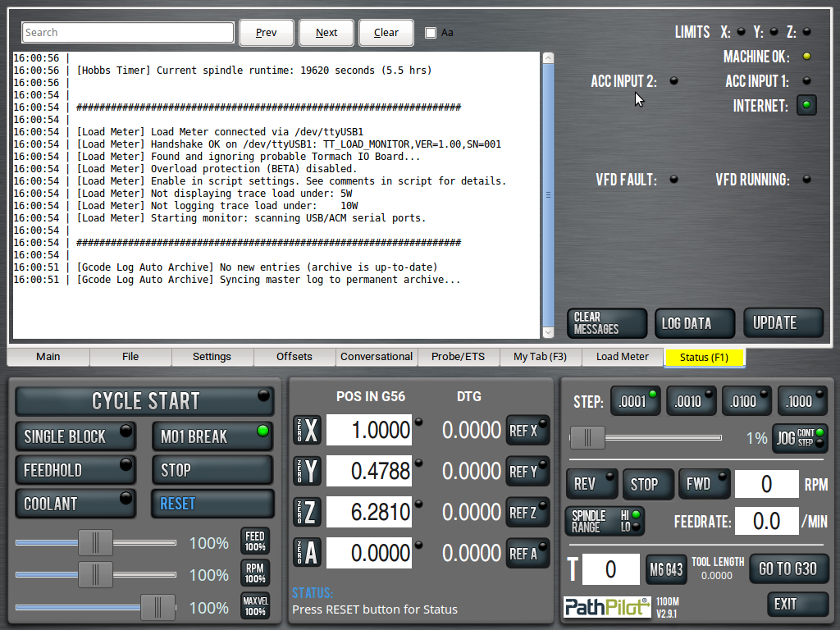Reset feed override to 100%
Screen dimensions: 840x630
click(x=255, y=541)
